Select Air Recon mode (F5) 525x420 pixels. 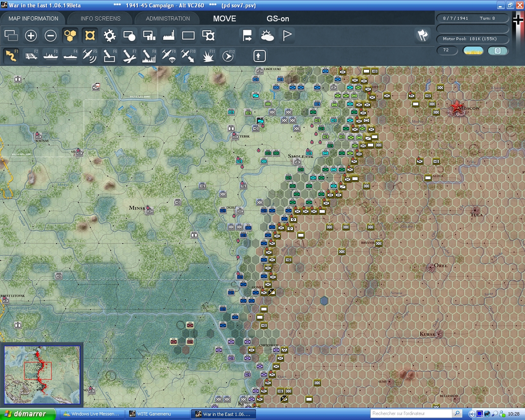point(90,56)
